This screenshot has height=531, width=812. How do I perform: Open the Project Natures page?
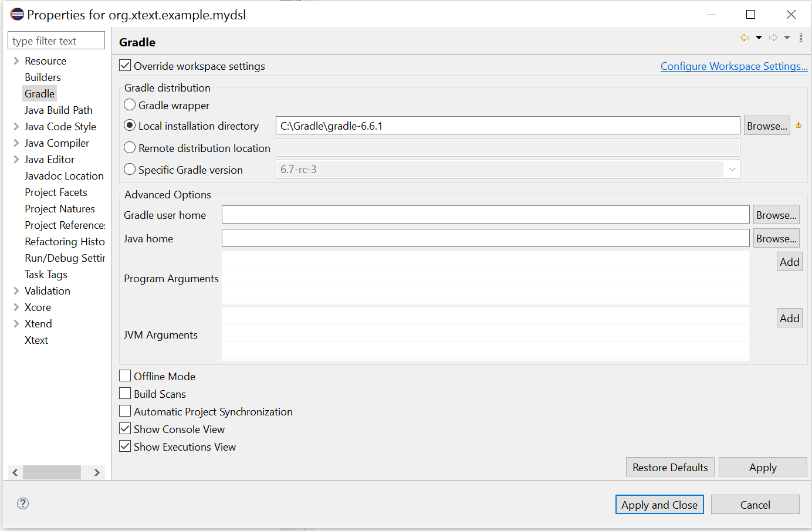[60, 209]
